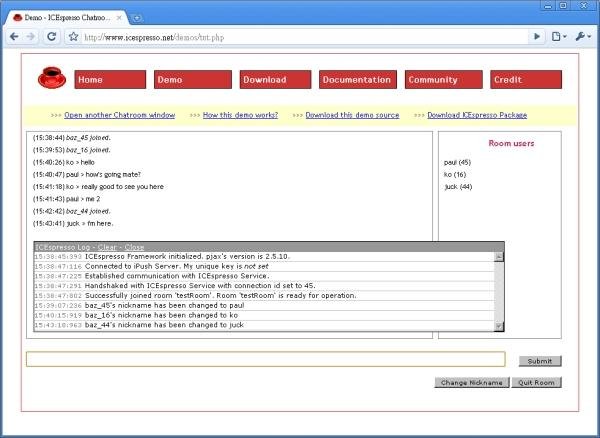The image size is (600, 438).
Task: Close the ICEspresso Log panel
Action: 134,247
